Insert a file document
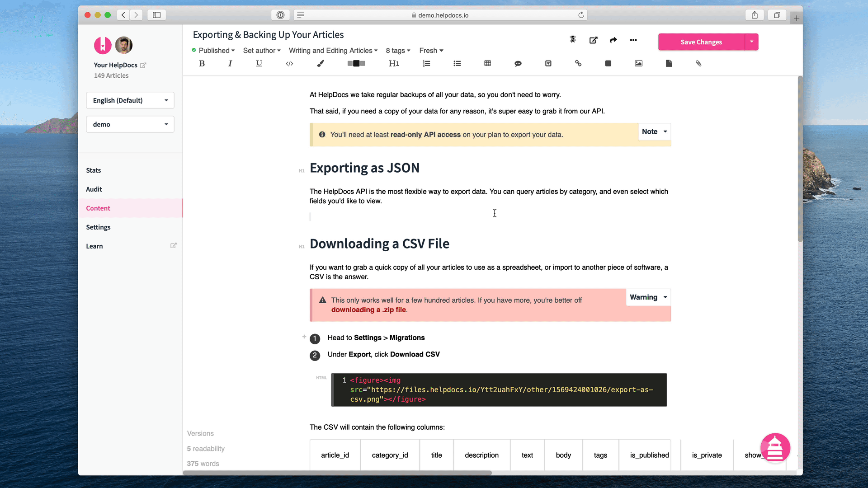 pos(669,64)
